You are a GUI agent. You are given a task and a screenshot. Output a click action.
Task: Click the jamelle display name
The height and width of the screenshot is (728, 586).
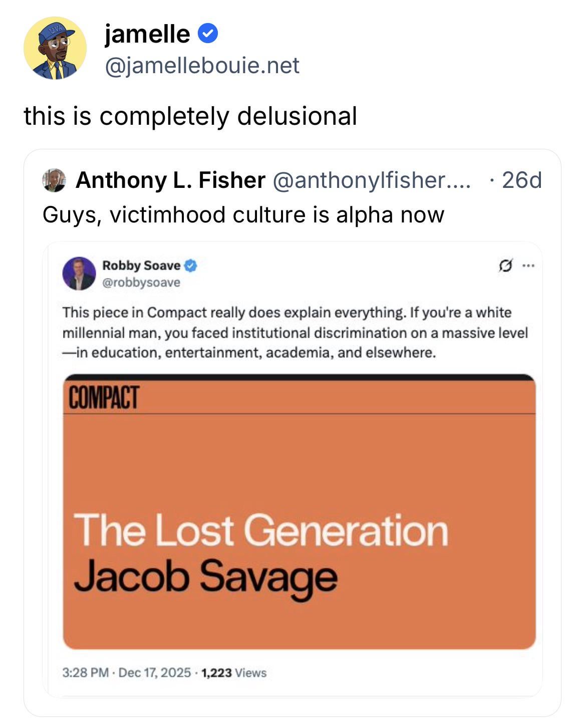coord(147,34)
